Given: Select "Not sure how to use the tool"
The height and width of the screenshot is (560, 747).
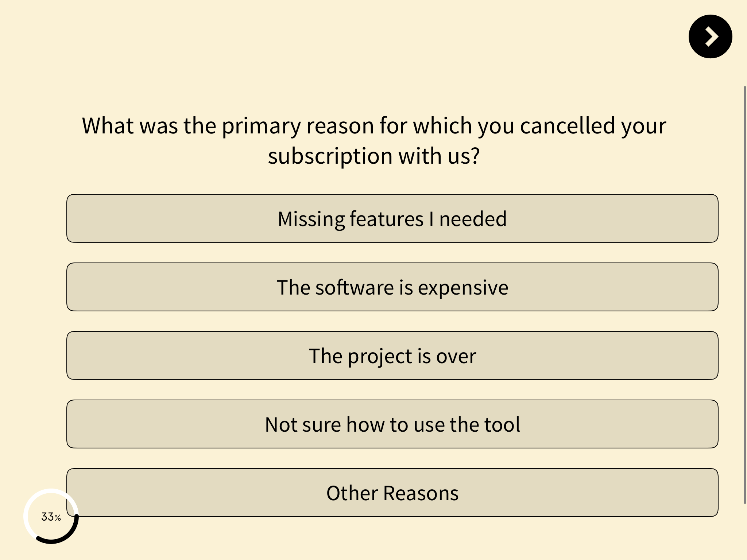Looking at the screenshot, I should tap(392, 424).
